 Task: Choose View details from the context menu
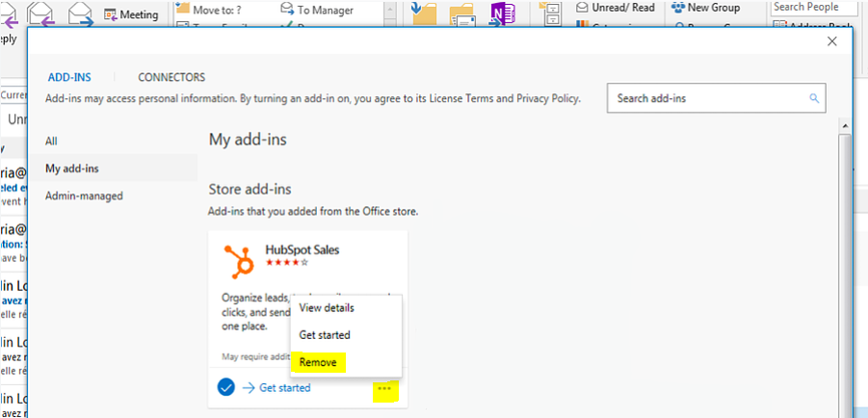(x=326, y=308)
